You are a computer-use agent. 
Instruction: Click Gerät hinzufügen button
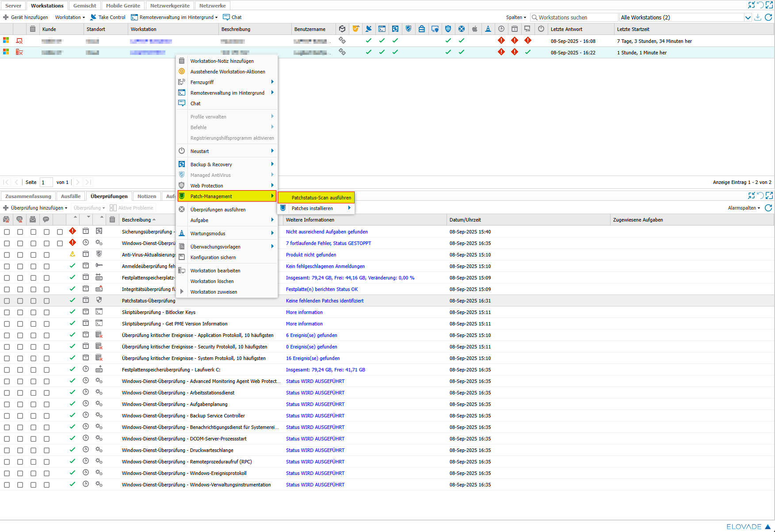[26, 17]
